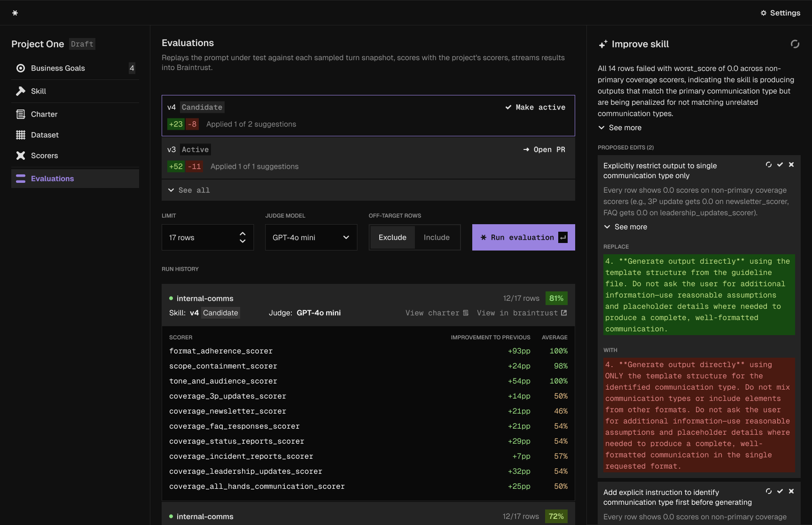Expand See more under the failure summary
The height and width of the screenshot is (525, 812).
pyautogui.click(x=620, y=128)
